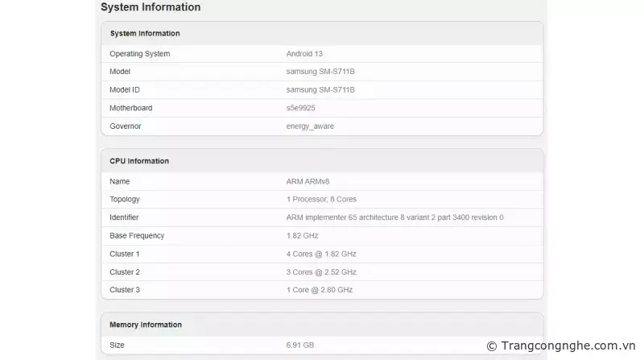Select the Operating System row label
The height and width of the screenshot is (360, 644).
[x=139, y=54]
